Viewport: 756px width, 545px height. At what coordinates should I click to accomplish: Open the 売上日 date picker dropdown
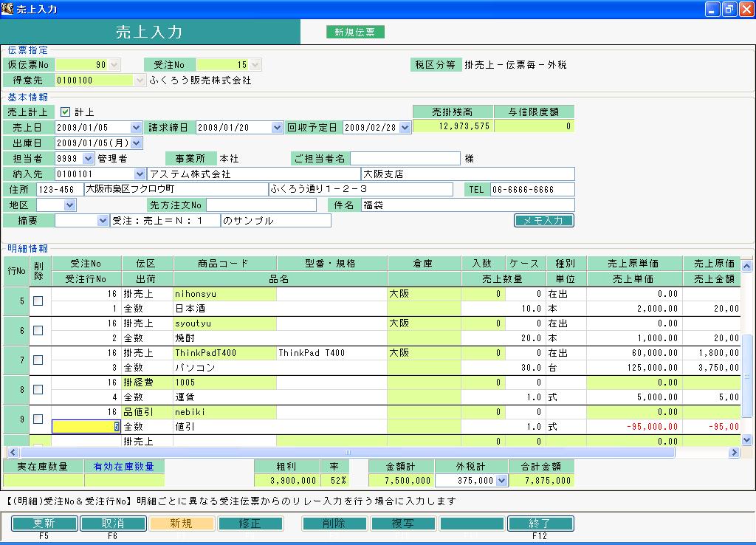[136, 127]
